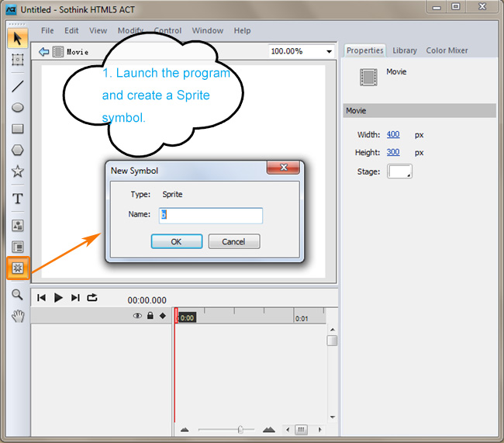Open the File menu
Viewport: 504px width, 443px height.
[x=47, y=30]
